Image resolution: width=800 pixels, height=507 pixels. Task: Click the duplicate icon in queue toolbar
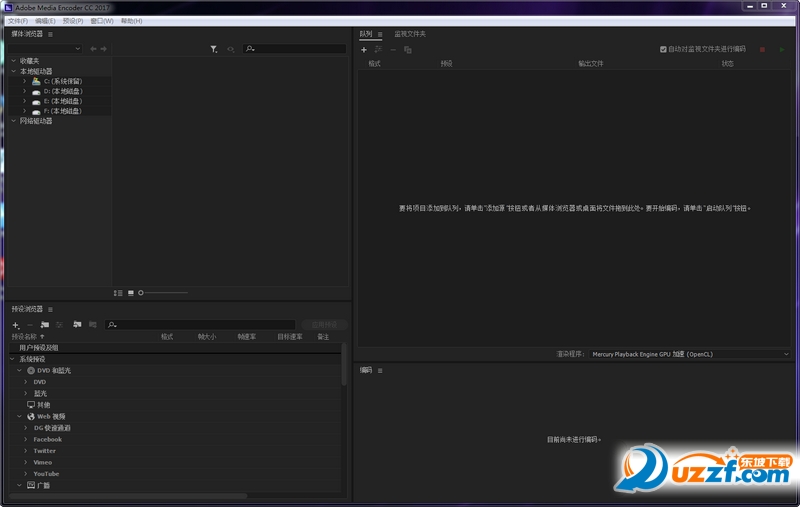[408, 49]
